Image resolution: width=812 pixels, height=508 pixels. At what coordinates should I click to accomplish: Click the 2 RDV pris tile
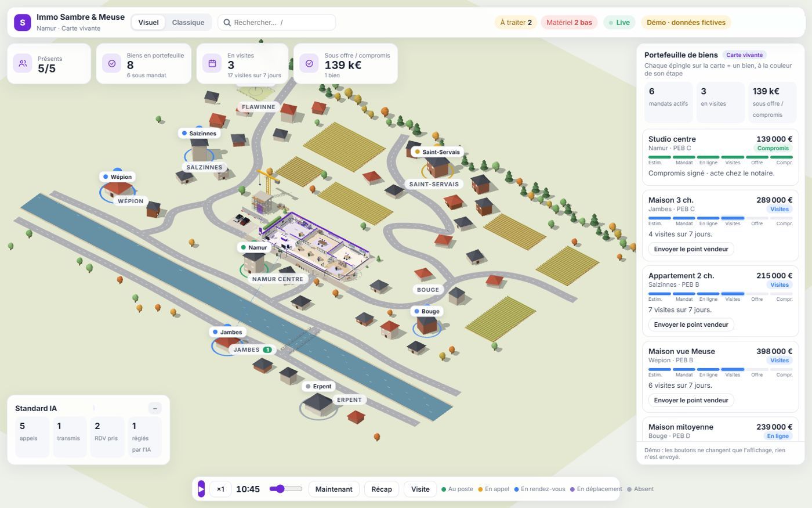[107, 437]
